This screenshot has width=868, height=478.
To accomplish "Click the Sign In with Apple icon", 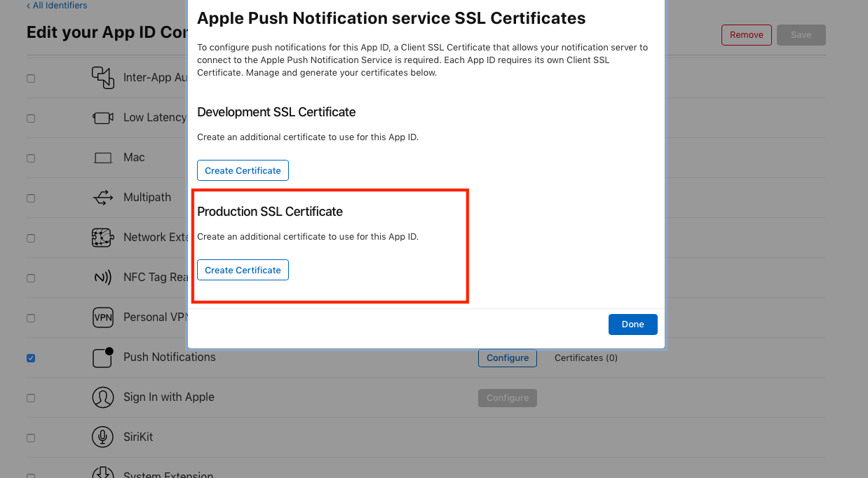I will [103, 397].
